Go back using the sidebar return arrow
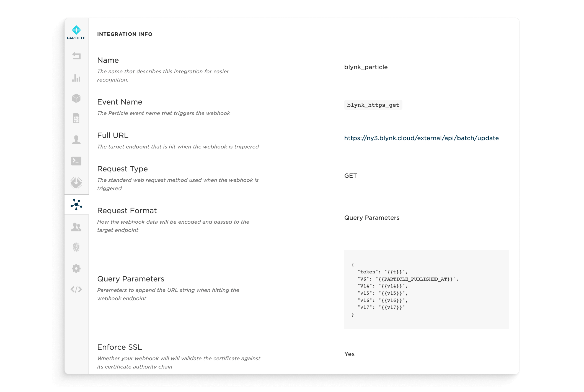Viewport: 584px width, 392px height. pyautogui.click(x=76, y=56)
